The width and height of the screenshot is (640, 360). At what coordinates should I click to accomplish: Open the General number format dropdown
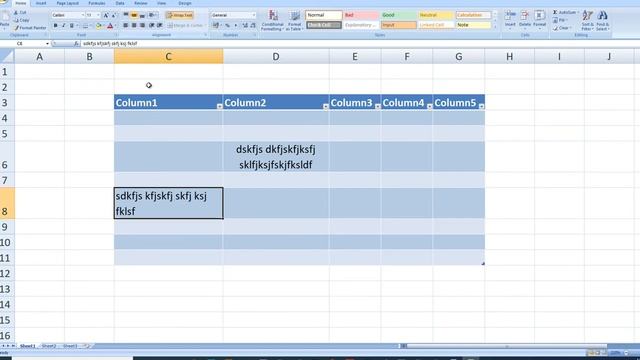(233, 15)
